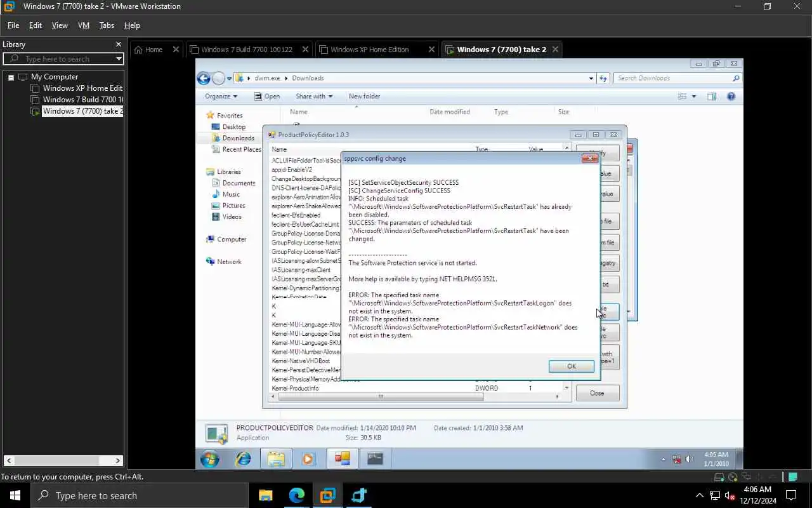Select Network in the navigation pane

(223, 262)
